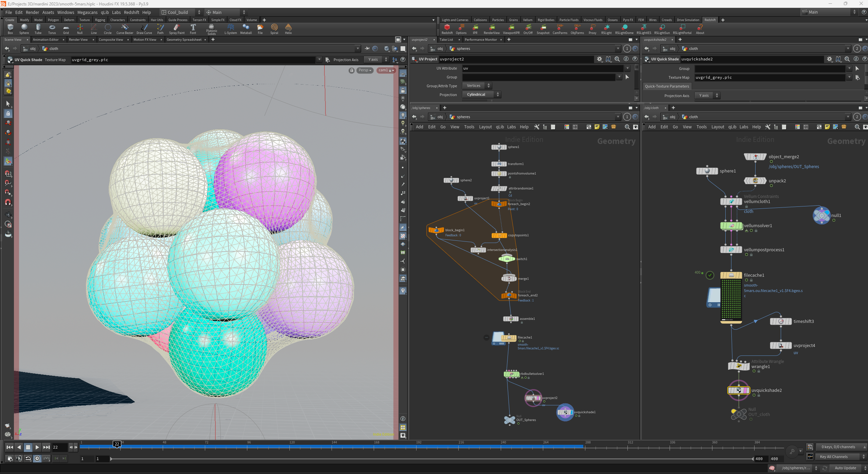Click the Spray Paint shelf tool
The width and height of the screenshot is (868, 474).
pyautogui.click(x=177, y=29)
